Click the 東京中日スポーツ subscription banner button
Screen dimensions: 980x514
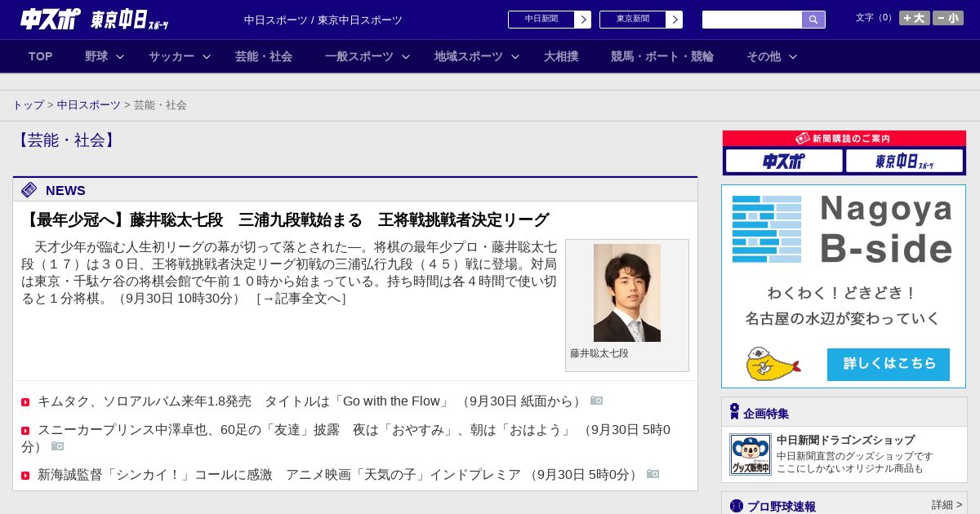[x=904, y=161]
